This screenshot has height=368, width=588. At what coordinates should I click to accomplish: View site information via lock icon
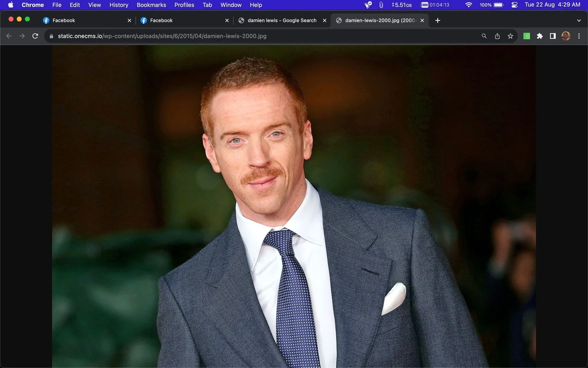tap(51, 36)
